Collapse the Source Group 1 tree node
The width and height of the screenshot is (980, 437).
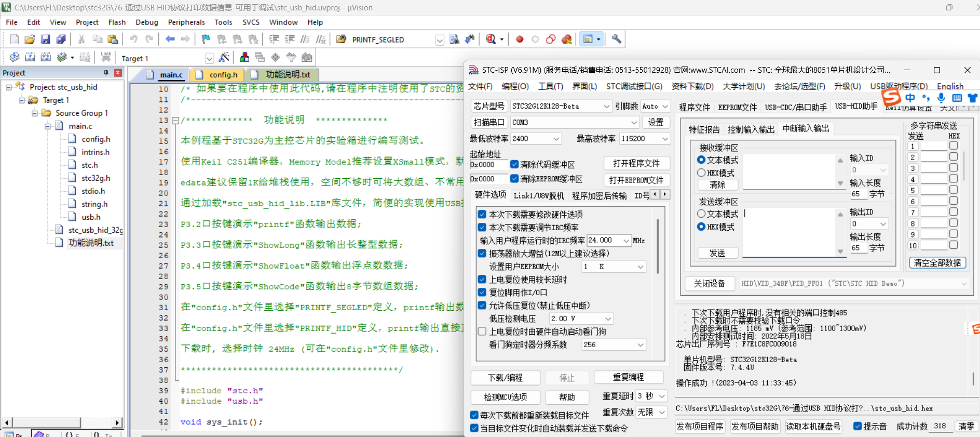point(35,113)
